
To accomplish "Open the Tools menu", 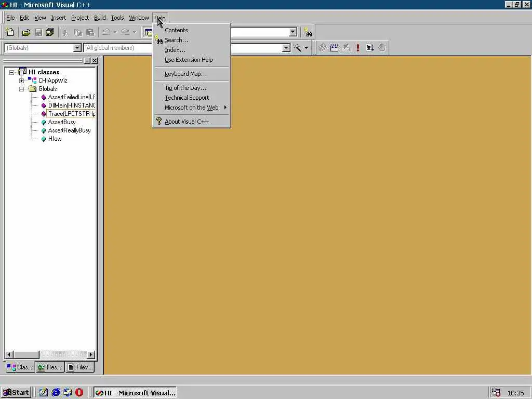I will pyautogui.click(x=117, y=18).
